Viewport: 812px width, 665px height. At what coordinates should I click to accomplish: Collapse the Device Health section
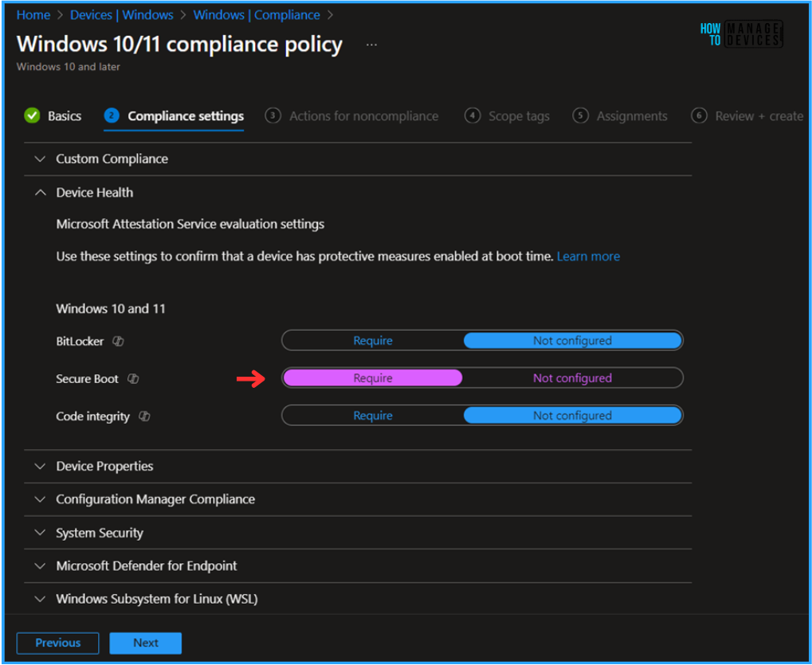[358, 193]
